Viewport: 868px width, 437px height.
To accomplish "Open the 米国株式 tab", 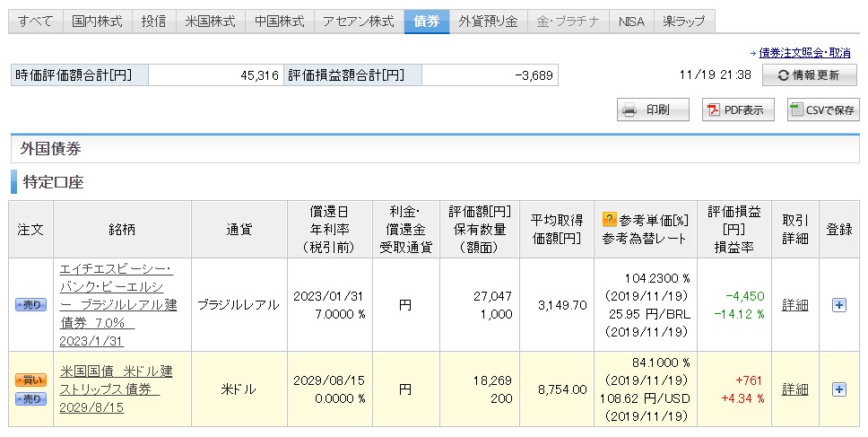I will [211, 22].
